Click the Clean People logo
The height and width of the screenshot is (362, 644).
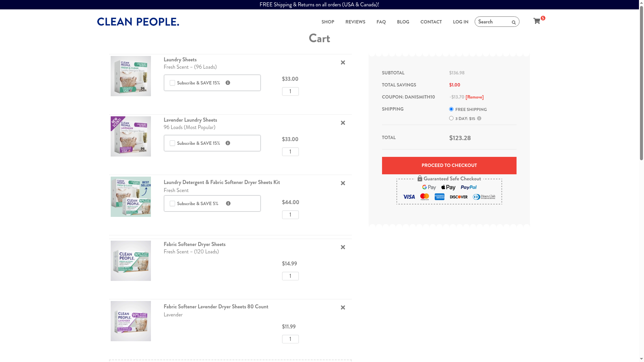point(138,22)
